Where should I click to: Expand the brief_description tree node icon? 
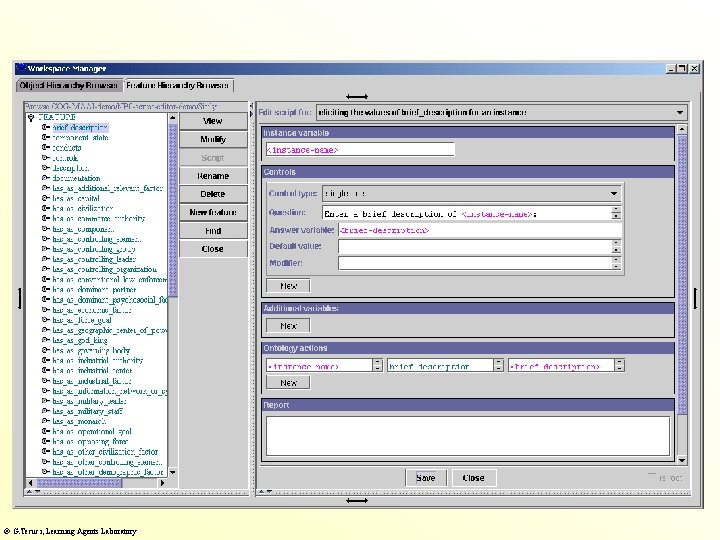tap(46, 128)
